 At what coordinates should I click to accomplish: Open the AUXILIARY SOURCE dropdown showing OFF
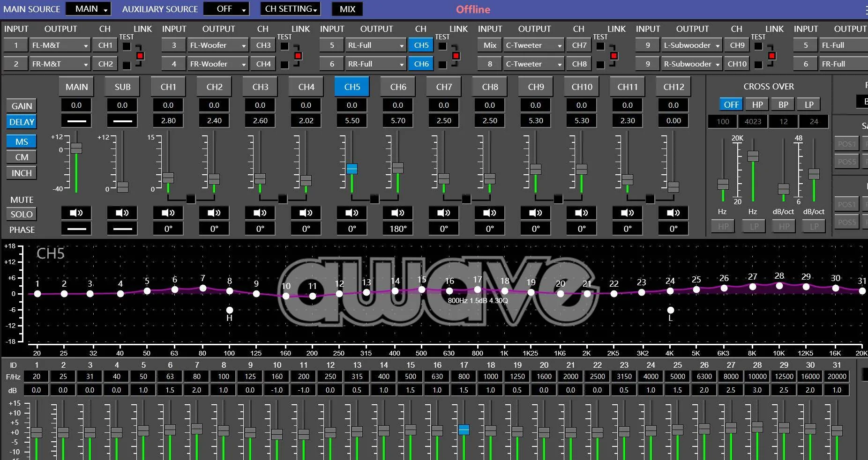226,9
